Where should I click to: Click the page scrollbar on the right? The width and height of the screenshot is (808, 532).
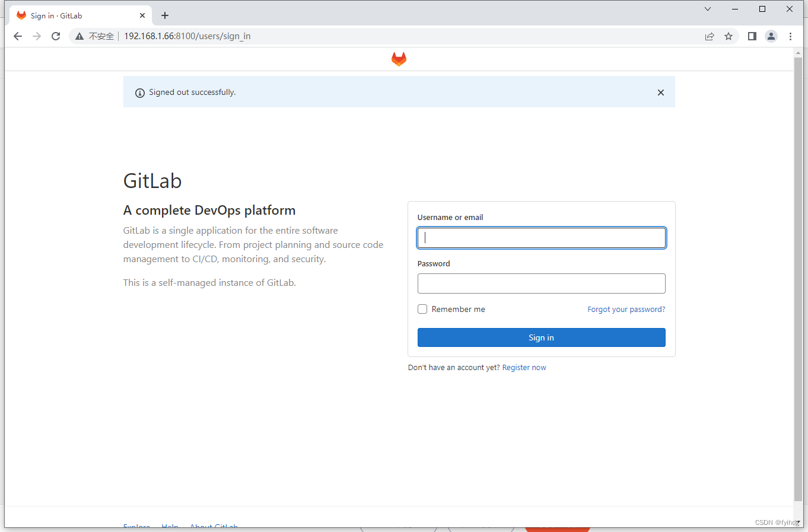click(x=798, y=237)
